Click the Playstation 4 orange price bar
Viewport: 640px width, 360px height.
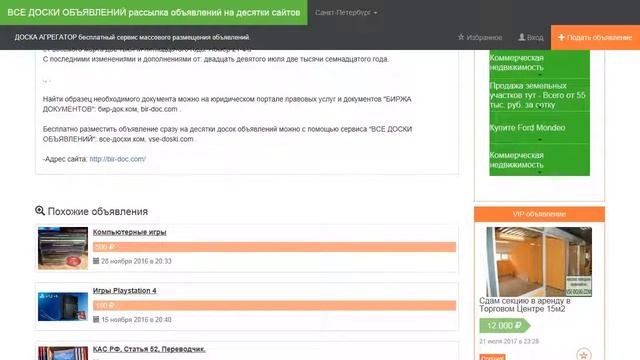(274, 305)
